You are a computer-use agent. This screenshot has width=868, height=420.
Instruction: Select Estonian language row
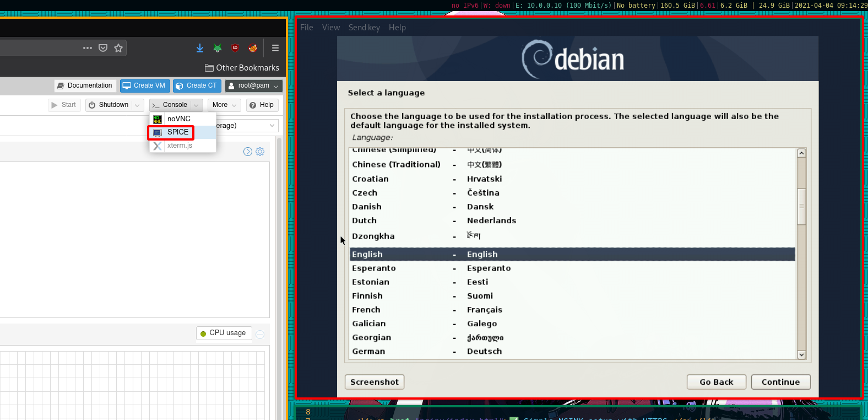point(572,282)
